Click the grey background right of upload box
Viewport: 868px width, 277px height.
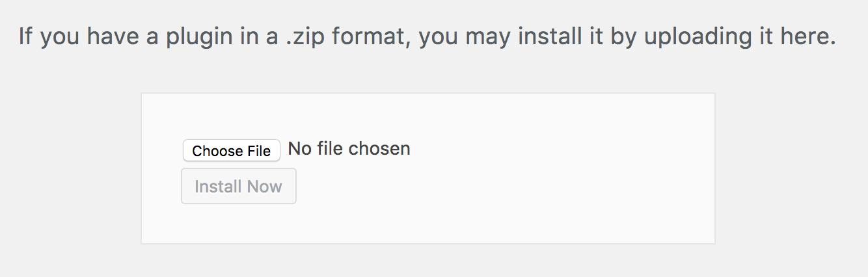point(791,169)
